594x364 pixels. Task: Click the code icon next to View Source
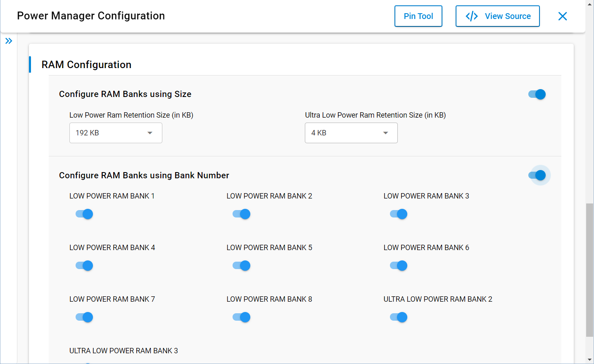(x=472, y=16)
